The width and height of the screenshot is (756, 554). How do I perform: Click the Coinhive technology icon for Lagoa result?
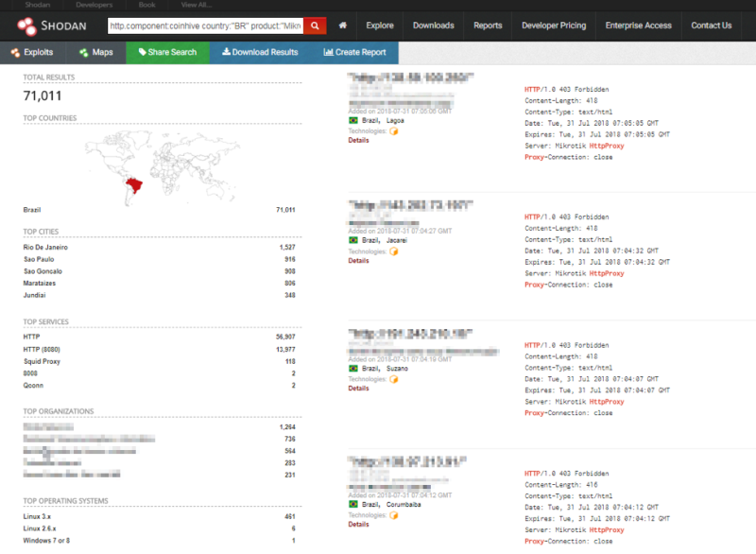point(394,131)
